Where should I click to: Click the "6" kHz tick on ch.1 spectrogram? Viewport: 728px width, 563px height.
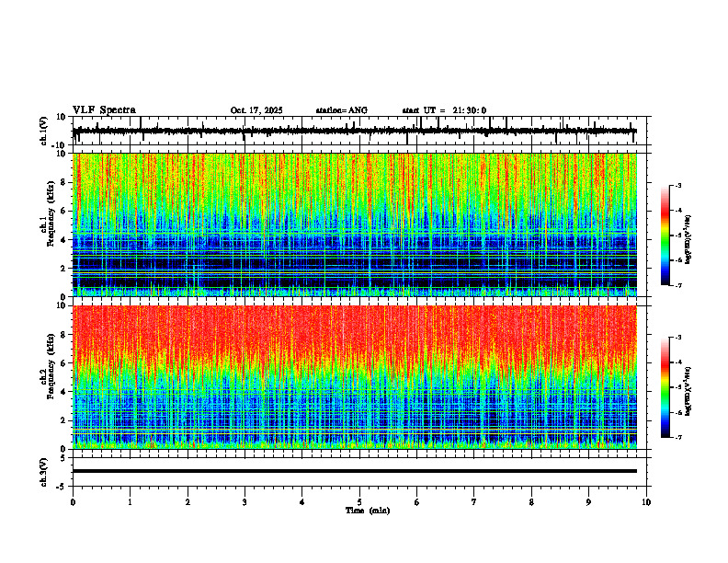63,211
